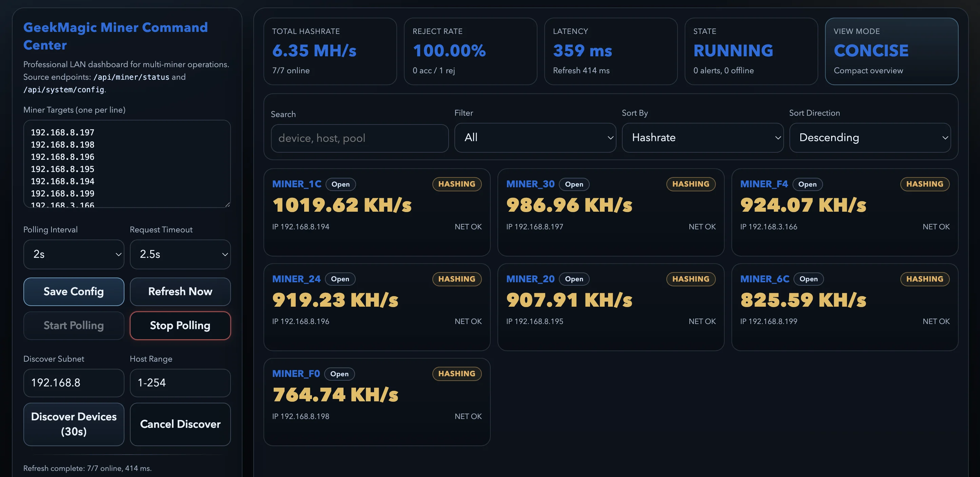Stop polling the miners
980x477 pixels.
click(x=180, y=325)
